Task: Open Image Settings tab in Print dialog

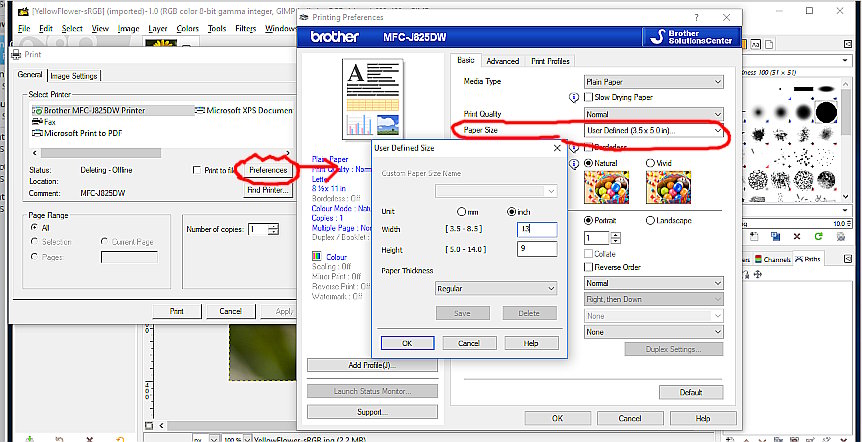Action: (x=74, y=76)
